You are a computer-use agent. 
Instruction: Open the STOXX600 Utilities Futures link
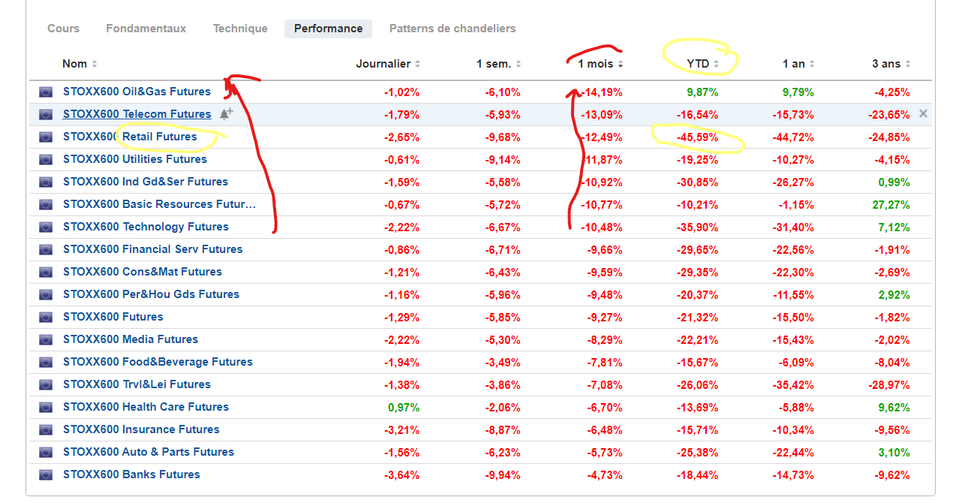(x=135, y=159)
